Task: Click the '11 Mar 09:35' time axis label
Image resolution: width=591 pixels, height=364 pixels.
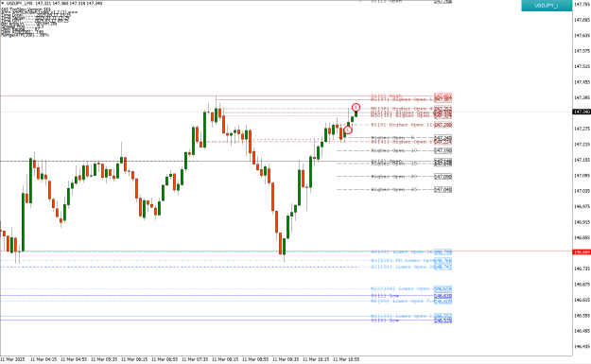Action: (286, 359)
